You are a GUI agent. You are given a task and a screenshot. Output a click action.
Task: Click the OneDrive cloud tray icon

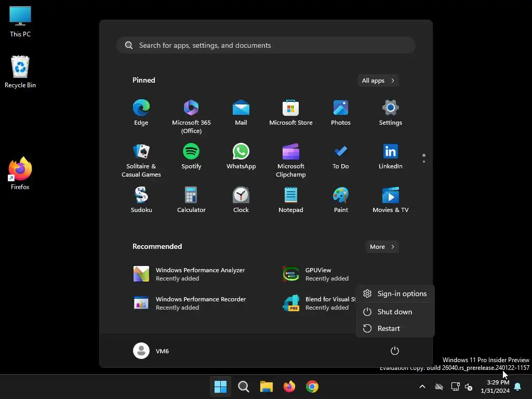point(439,387)
